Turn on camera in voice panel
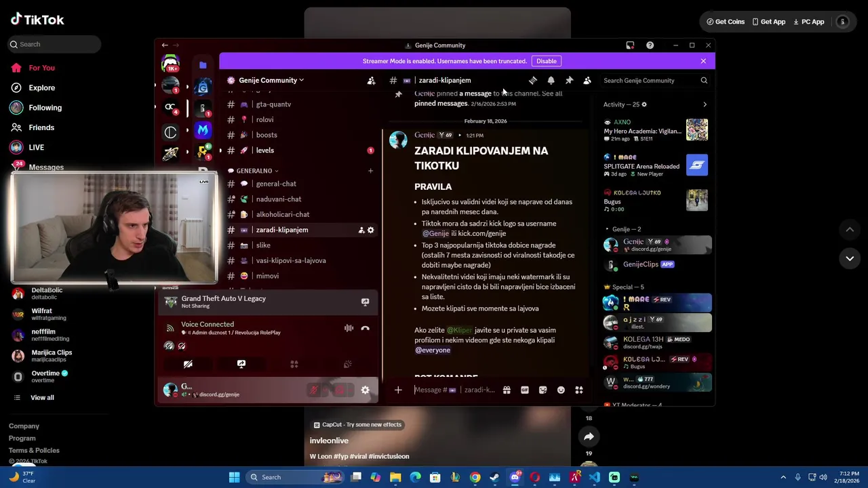This screenshot has height=488, width=868. pos(188,364)
